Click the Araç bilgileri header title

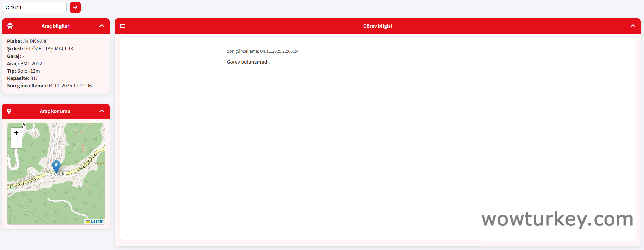(56, 26)
